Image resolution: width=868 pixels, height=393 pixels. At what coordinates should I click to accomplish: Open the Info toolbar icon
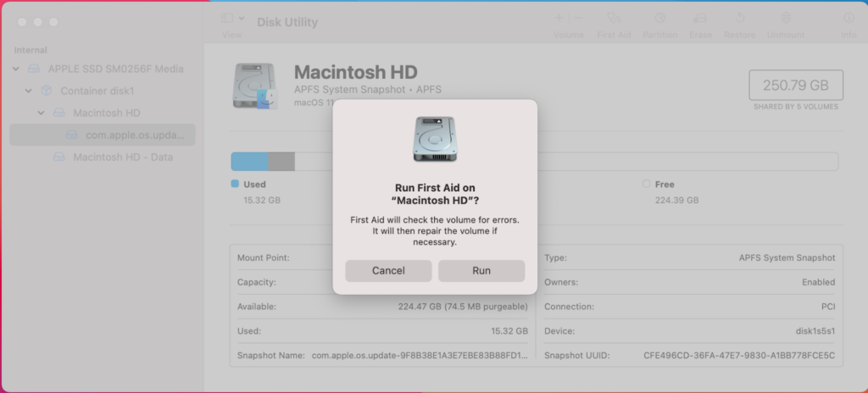848,19
